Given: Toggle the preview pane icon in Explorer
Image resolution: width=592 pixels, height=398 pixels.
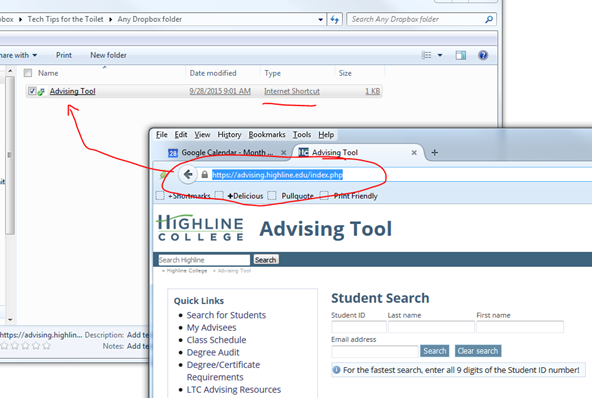Looking at the screenshot, I should [x=461, y=55].
